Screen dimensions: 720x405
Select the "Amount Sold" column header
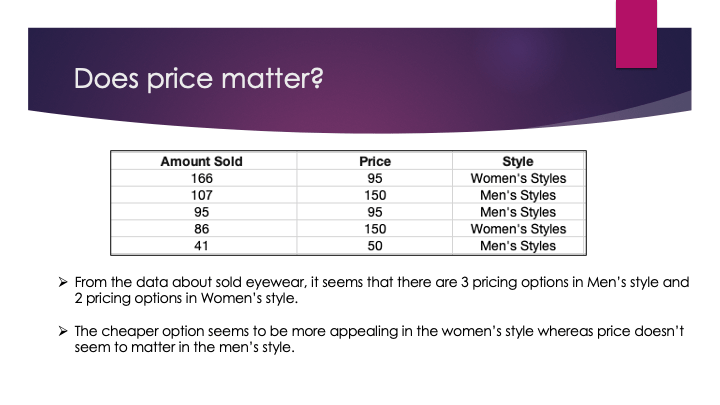click(x=201, y=161)
